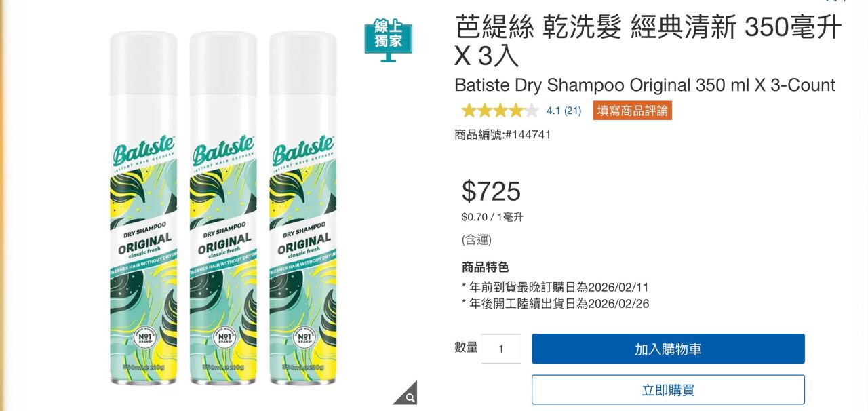Click the third rating star
868x411 pixels.
coord(500,111)
